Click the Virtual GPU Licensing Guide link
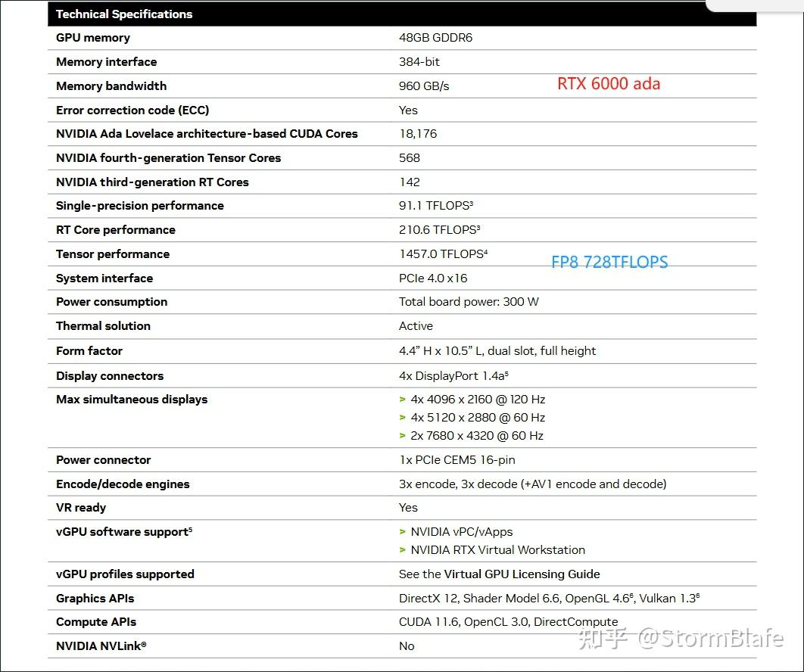804x672 pixels. 522,574
